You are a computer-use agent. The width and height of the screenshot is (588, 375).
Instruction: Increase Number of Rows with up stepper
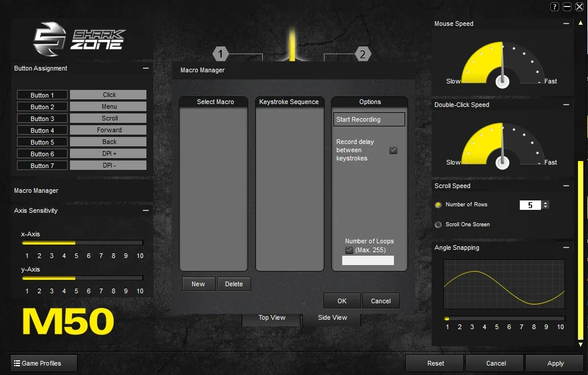(x=546, y=203)
